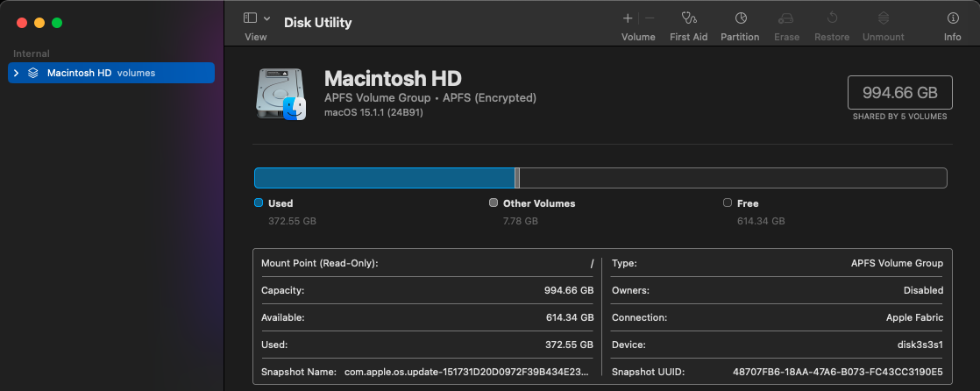
Task: Click the 'APFS Volume Group • APFS (Encrypted)' subtitle
Action: pyautogui.click(x=430, y=98)
